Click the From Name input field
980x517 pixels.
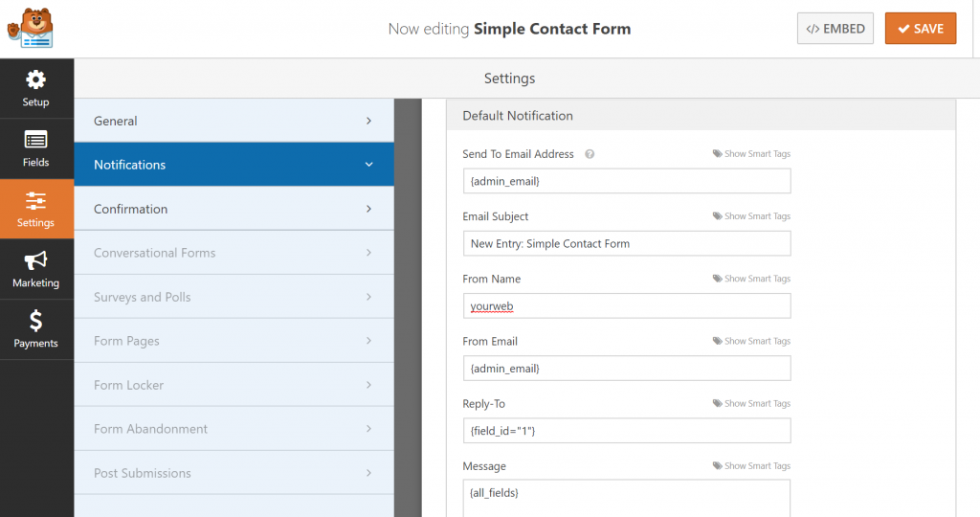[626, 306]
